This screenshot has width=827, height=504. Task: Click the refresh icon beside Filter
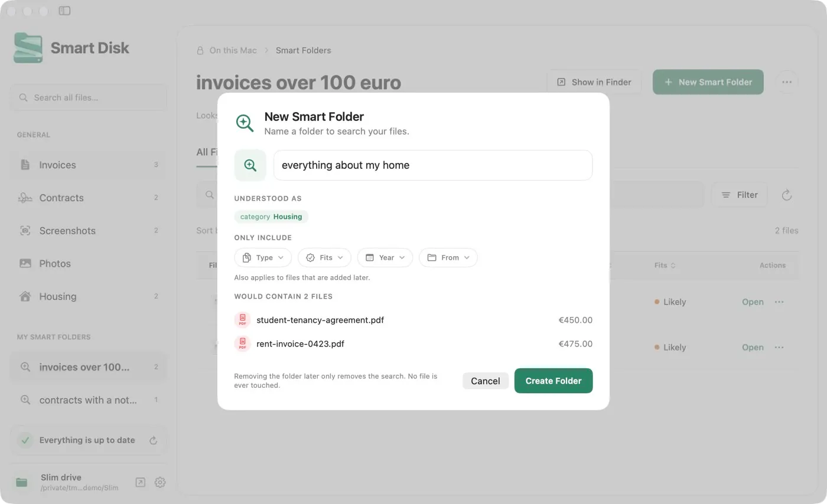tap(786, 195)
